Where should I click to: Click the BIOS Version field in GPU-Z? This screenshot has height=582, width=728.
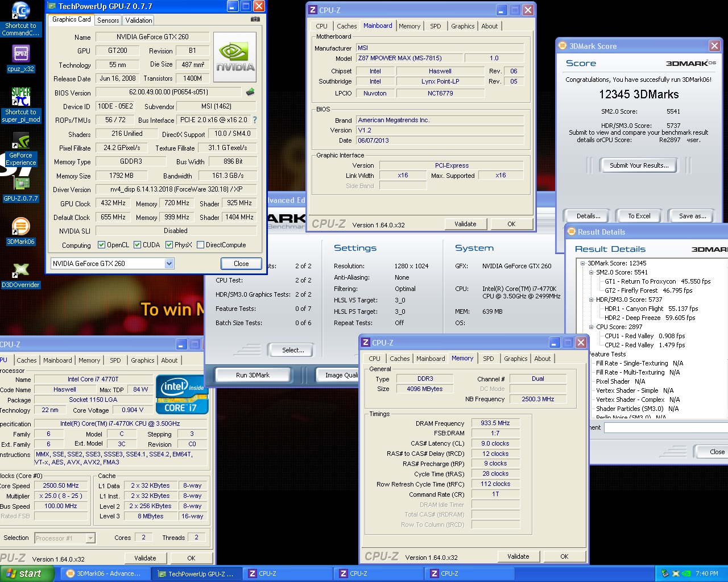pos(168,92)
